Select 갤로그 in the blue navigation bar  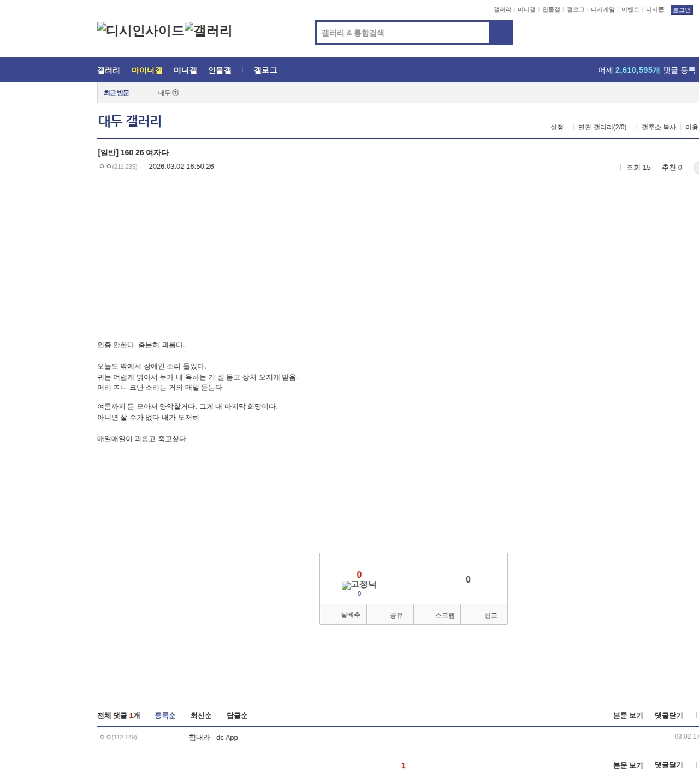265,70
